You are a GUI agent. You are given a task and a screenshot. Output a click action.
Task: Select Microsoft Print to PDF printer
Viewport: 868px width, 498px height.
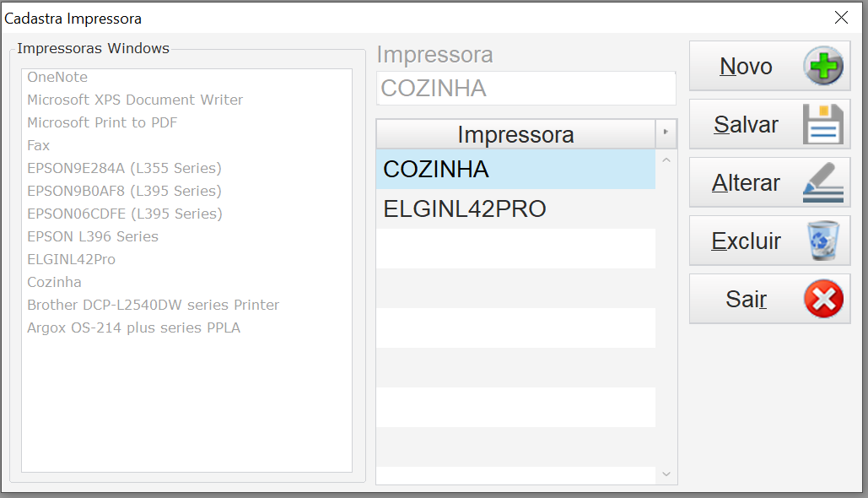click(x=102, y=123)
